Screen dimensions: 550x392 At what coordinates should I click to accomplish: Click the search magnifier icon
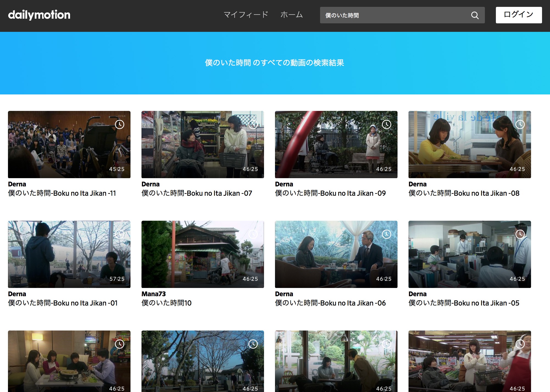(x=475, y=15)
